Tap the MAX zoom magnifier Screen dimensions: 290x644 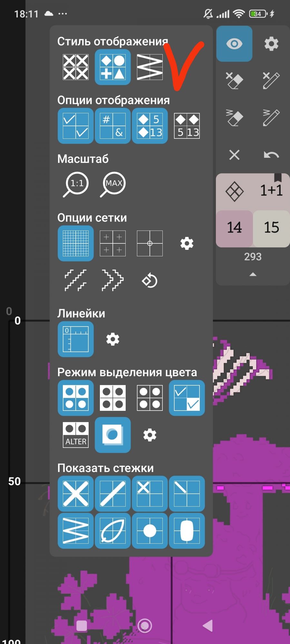[x=113, y=184]
